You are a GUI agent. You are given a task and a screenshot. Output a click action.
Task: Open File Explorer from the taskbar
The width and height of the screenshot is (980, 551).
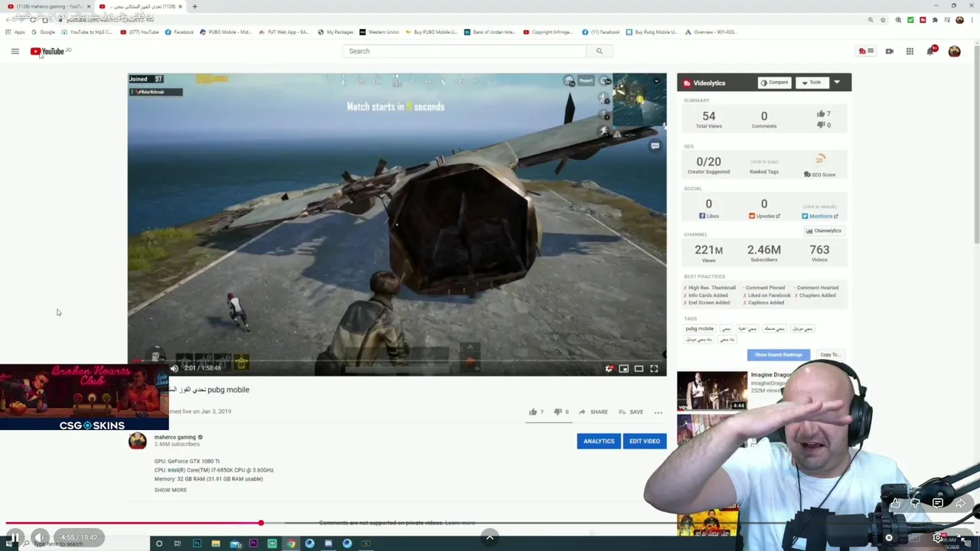click(x=216, y=544)
